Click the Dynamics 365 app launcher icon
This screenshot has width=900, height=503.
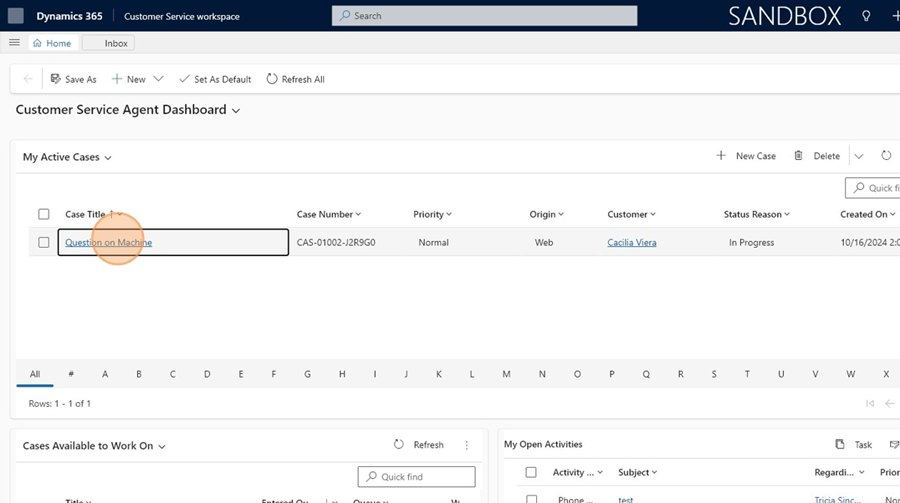point(16,16)
